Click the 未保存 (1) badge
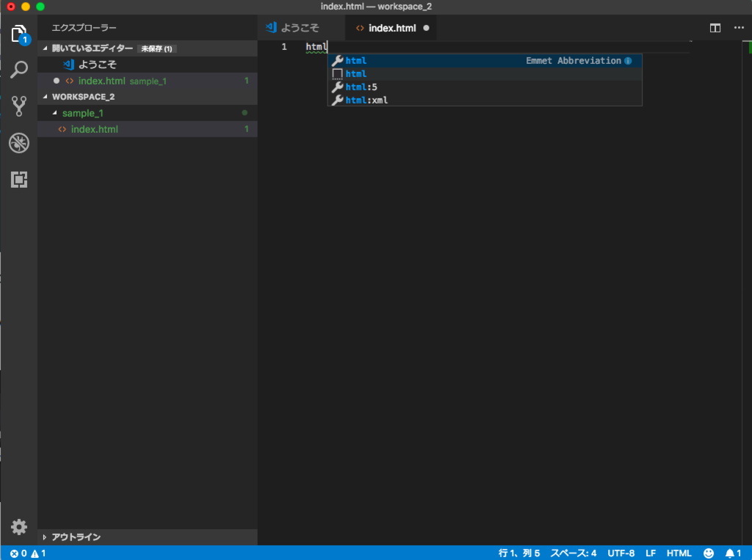Image resolution: width=752 pixels, height=560 pixels. (157, 48)
